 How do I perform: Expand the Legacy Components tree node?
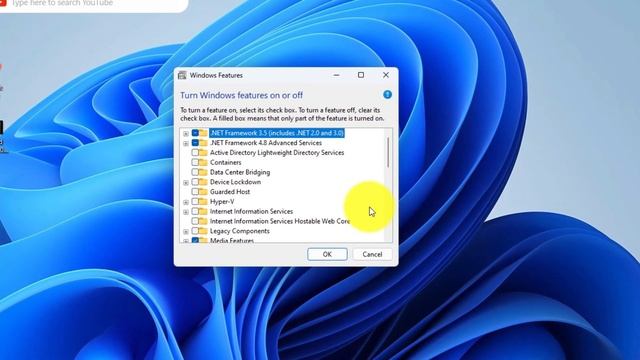coord(186,232)
